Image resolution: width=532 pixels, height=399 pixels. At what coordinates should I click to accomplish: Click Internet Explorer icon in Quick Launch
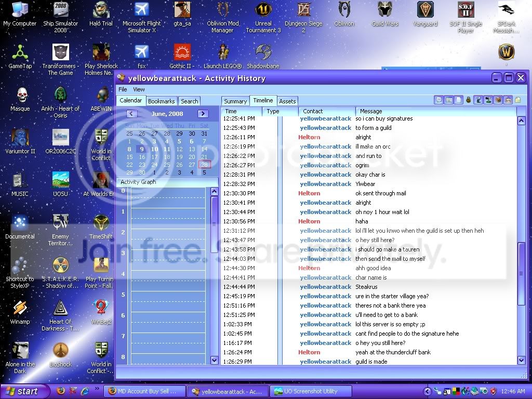pos(85,391)
